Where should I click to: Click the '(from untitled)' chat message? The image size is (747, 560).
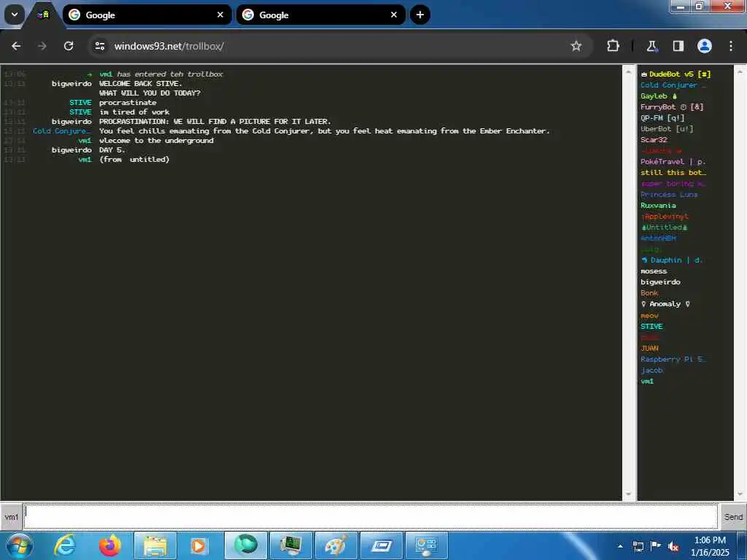pos(134,160)
